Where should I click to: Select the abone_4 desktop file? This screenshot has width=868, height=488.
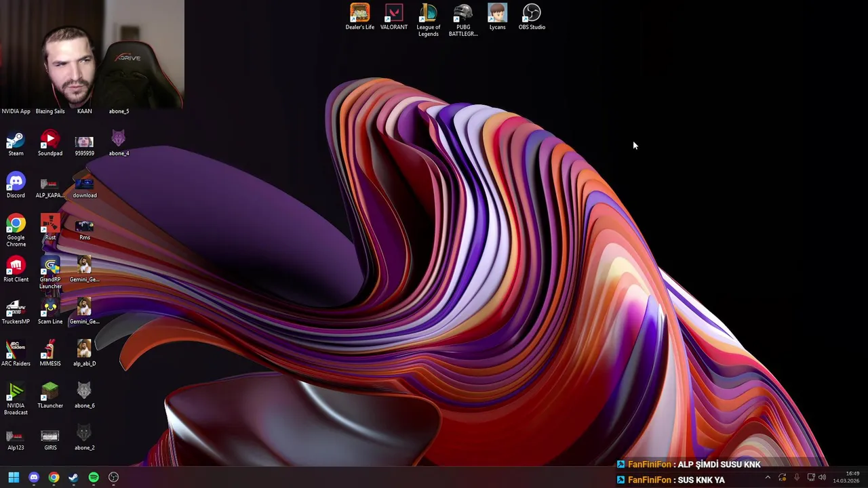[119, 144]
